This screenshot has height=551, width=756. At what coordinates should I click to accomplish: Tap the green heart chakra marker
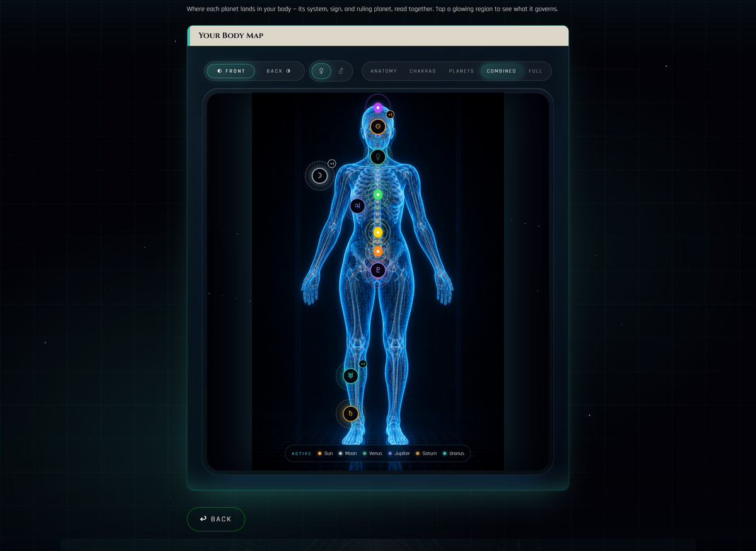[x=378, y=195]
